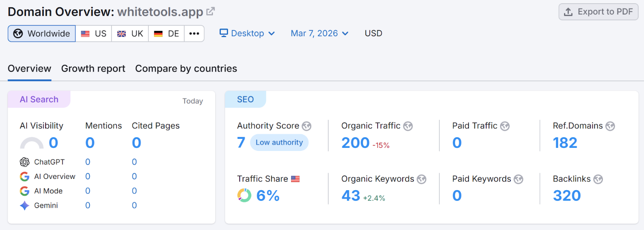
Task: Click Export to PDF button
Action: 598,12
